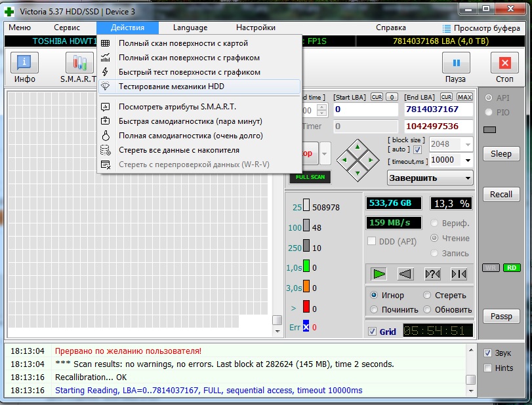The image size is (532, 405).
Task: Start forward sequential scan with green play arrow
Action: (379, 274)
